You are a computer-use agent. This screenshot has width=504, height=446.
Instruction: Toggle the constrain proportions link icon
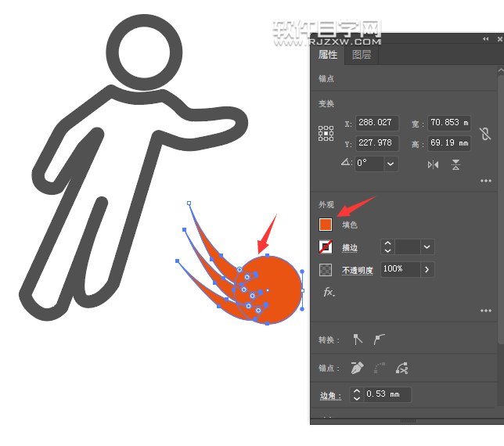point(485,133)
